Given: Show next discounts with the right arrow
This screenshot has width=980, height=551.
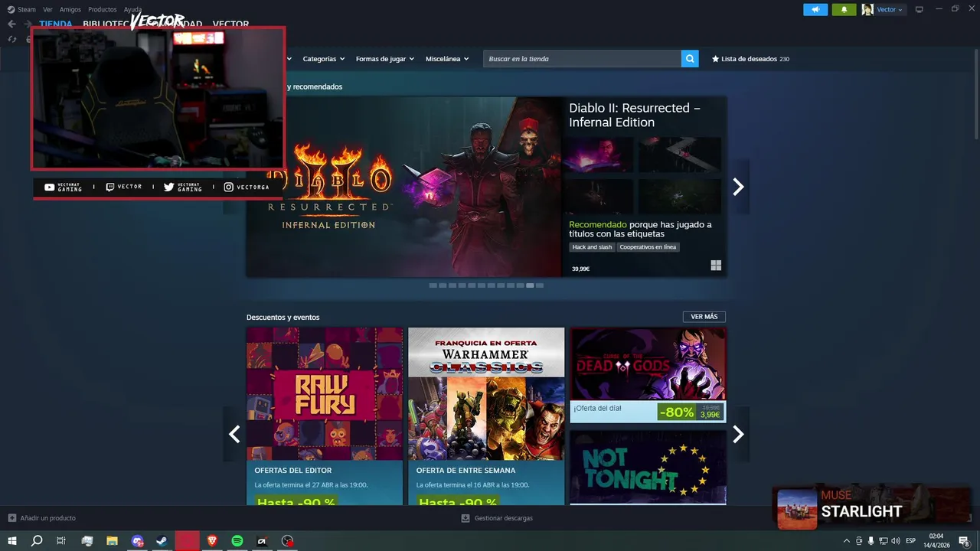Looking at the screenshot, I should pos(738,434).
